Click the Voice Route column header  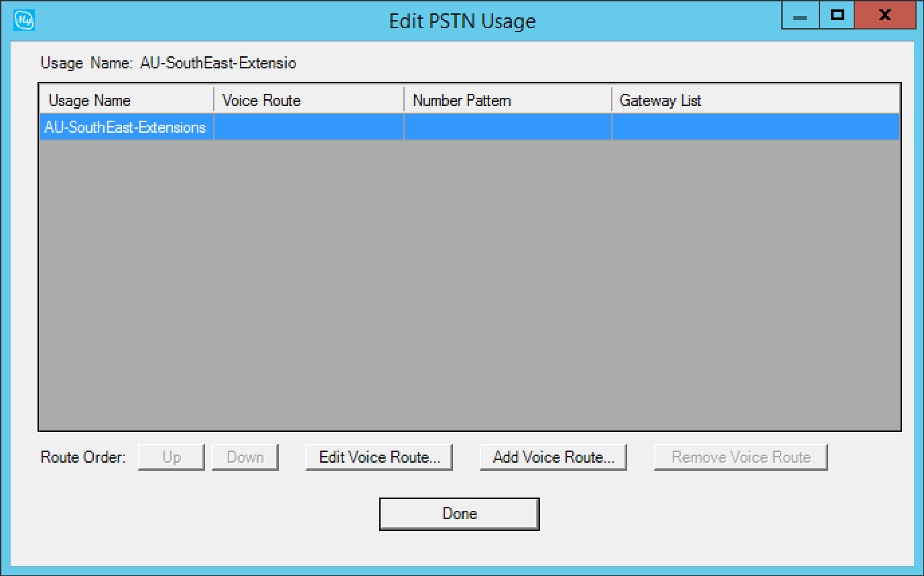tap(309, 101)
